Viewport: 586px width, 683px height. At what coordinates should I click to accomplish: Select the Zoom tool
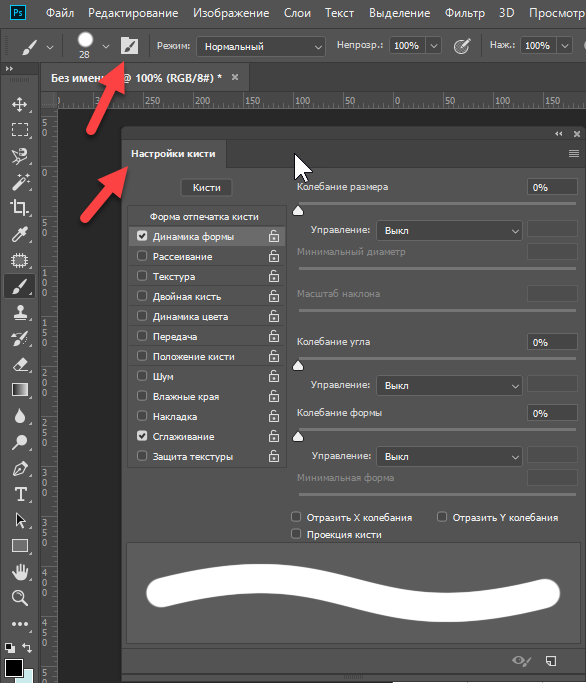point(20,598)
